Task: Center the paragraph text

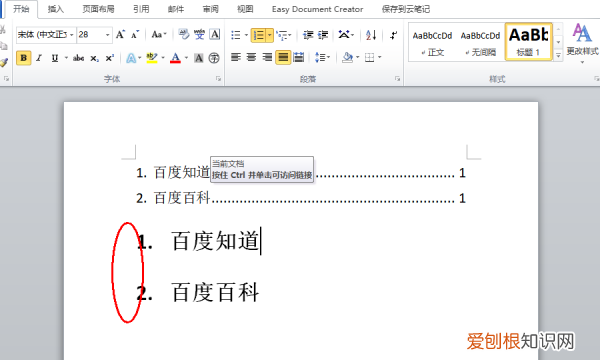Action: pyautogui.click(x=251, y=57)
